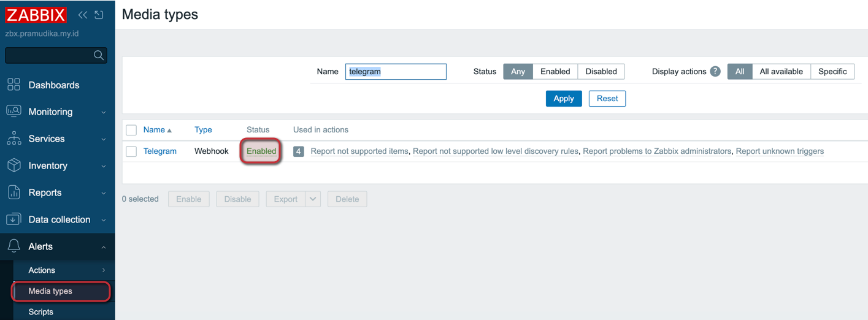The width and height of the screenshot is (868, 320).
Task: Tick the Telegram row checkbox
Action: (131, 151)
